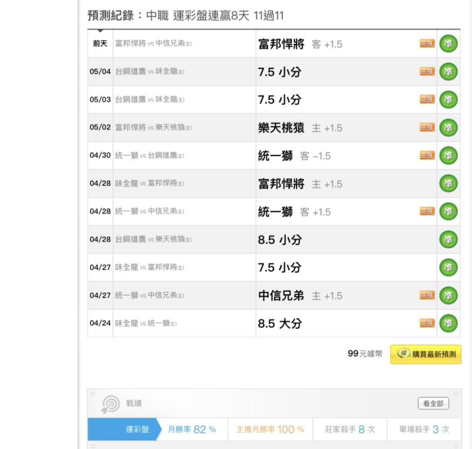Click the green 準 icon in the 前天 row
476x449 pixels.
click(x=449, y=44)
